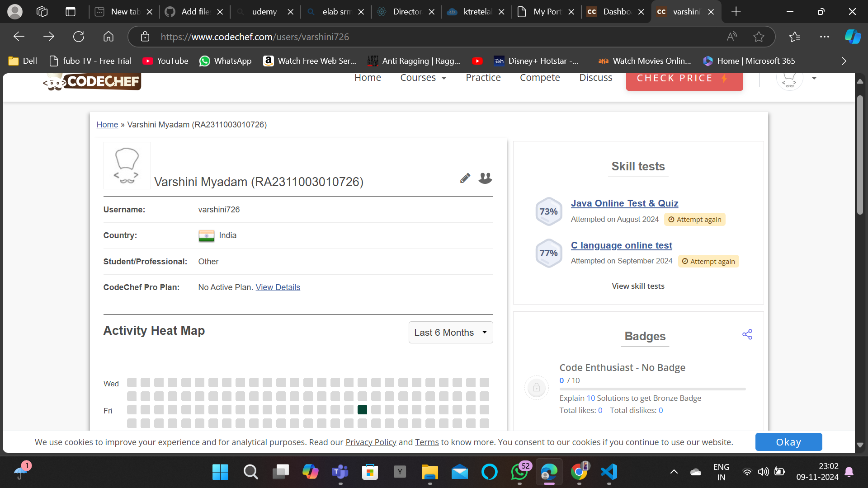This screenshot has height=488, width=868.
Task: Add this page to favorites with the star icon
Action: click(759, 37)
